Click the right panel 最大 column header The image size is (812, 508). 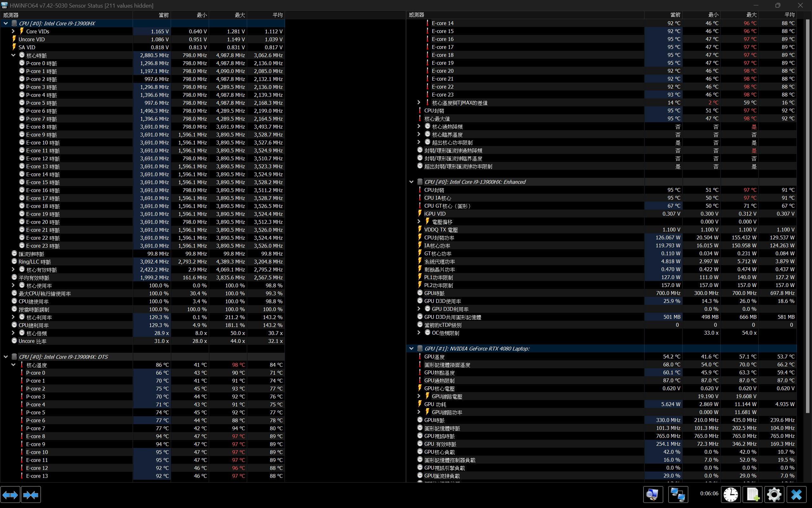[740, 15]
